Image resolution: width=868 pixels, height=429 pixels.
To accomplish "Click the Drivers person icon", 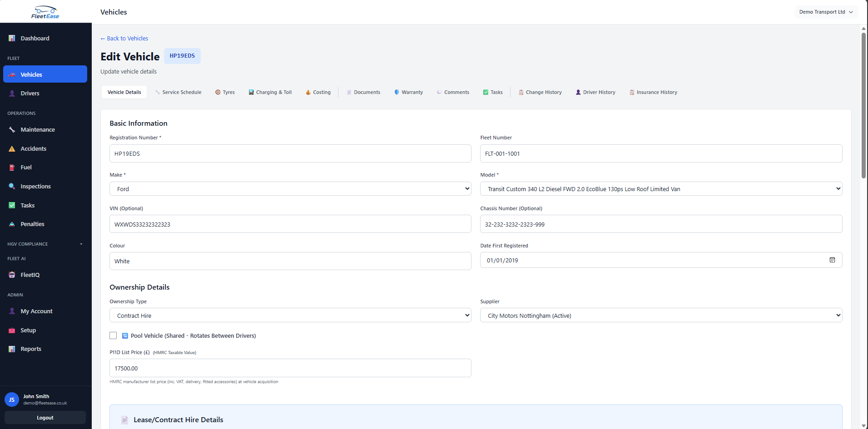I will pos(12,94).
